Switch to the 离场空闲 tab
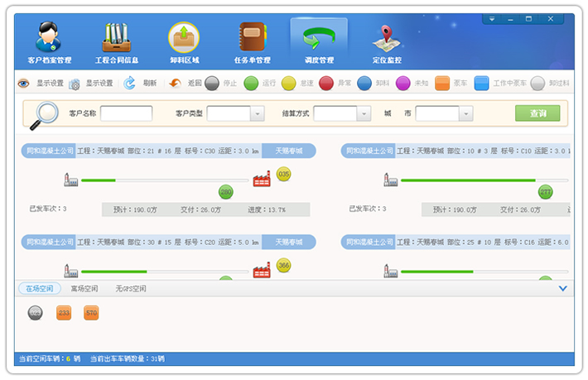The image size is (588, 380). [84, 289]
